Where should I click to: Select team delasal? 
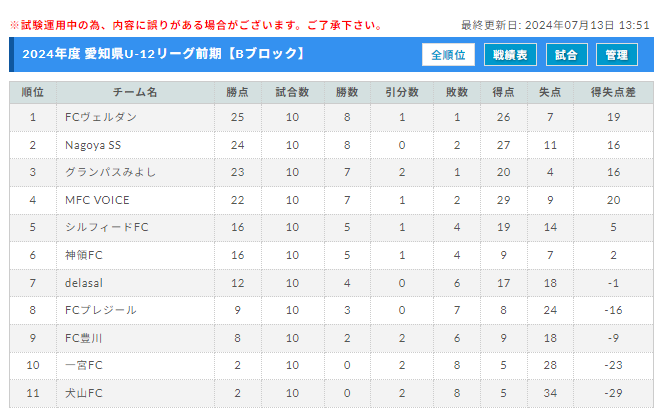coord(84,283)
